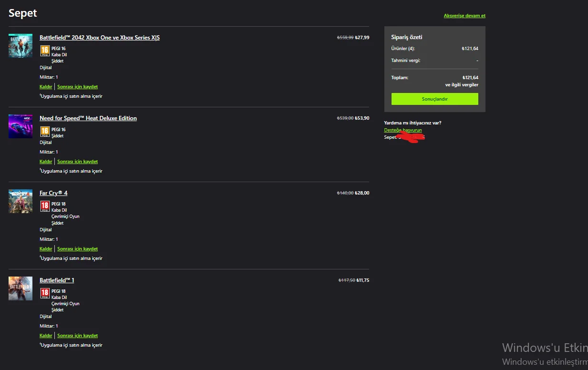The height and width of the screenshot is (370, 588).
Task: Select the discounted price ₺28,00
Action: coord(362,193)
